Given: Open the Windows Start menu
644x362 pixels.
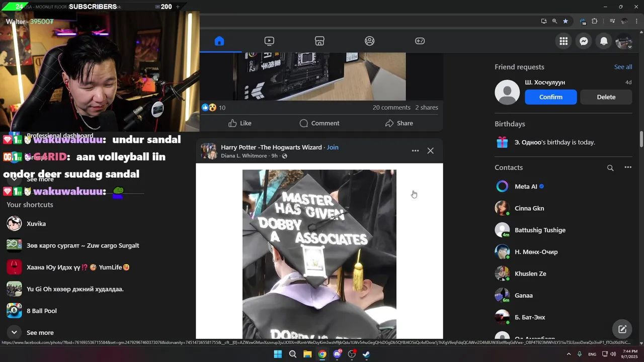Looking at the screenshot, I should coord(278,354).
